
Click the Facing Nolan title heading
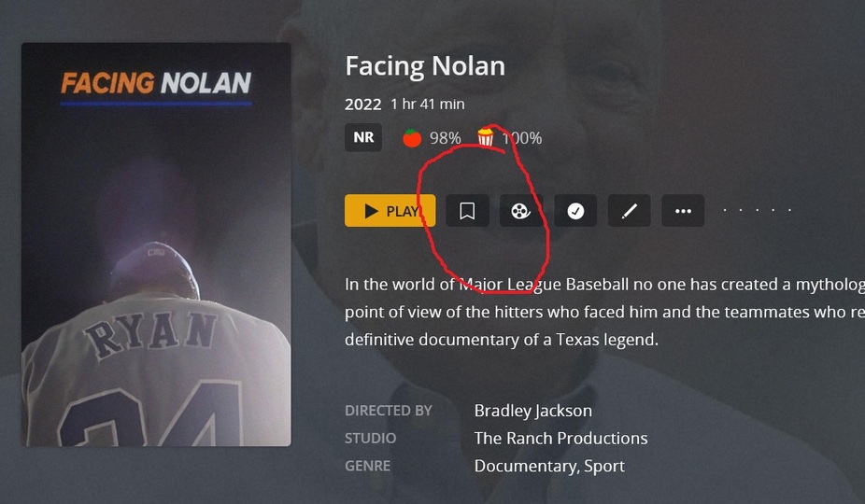[425, 66]
